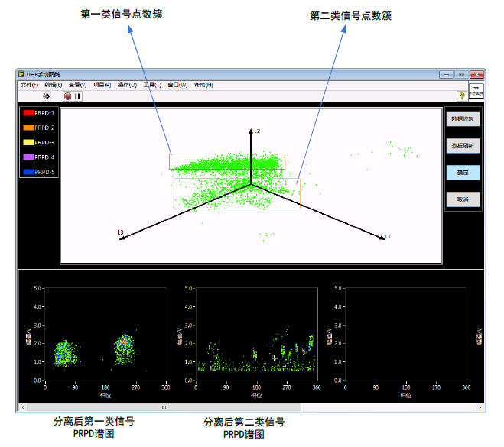Click the 数据刷新 button

pyautogui.click(x=463, y=145)
